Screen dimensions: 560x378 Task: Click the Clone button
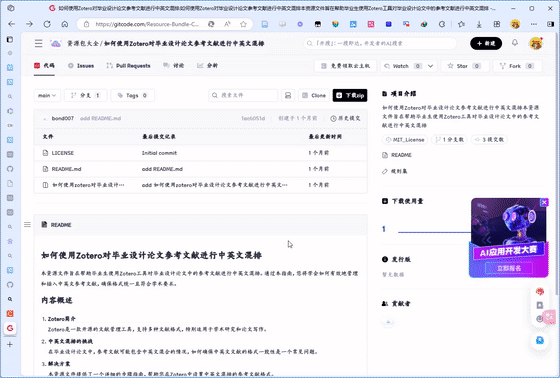click(x=314, y=95)
